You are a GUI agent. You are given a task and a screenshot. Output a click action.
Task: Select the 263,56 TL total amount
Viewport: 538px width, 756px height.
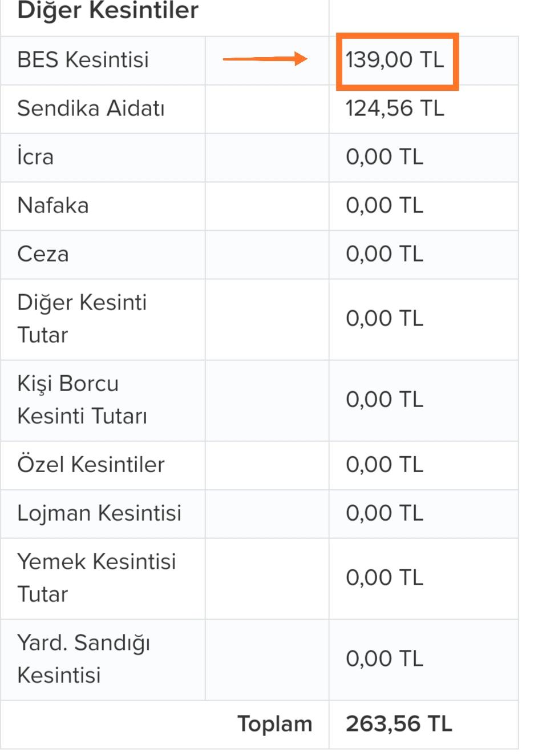click(x=399, y=723)
